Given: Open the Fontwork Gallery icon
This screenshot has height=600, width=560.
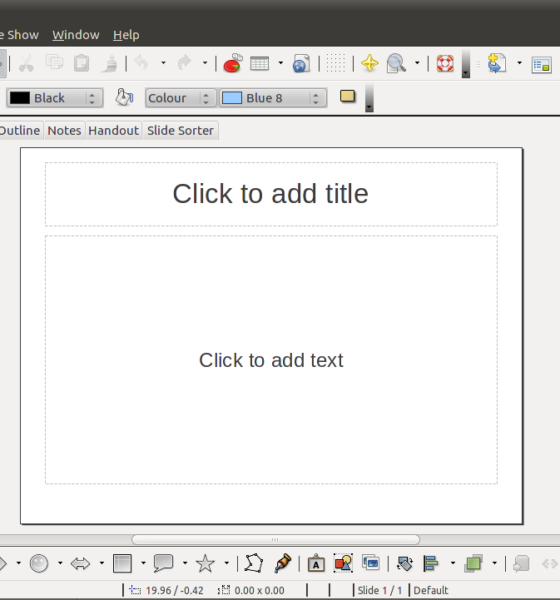Looking at the screenshot, I should point(316,563).
